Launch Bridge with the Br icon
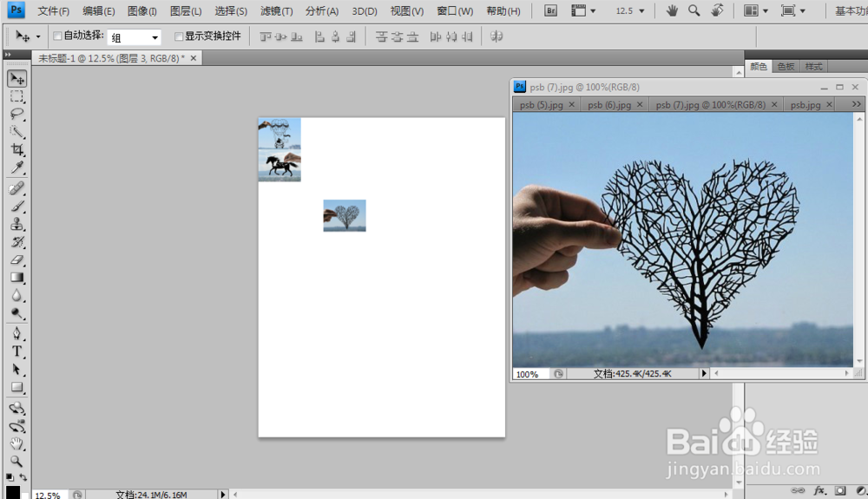Screen dimensions: 868x499 [550, 10]
